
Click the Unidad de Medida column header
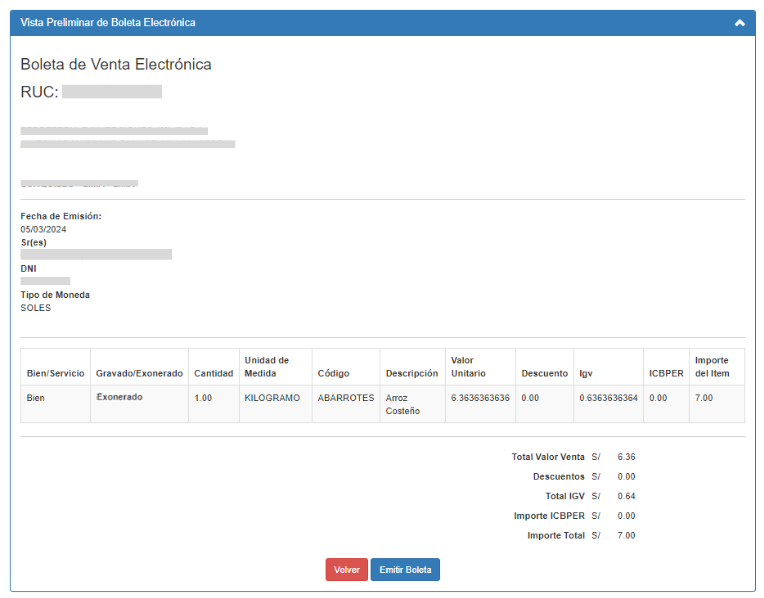click(x=267, y=367)
